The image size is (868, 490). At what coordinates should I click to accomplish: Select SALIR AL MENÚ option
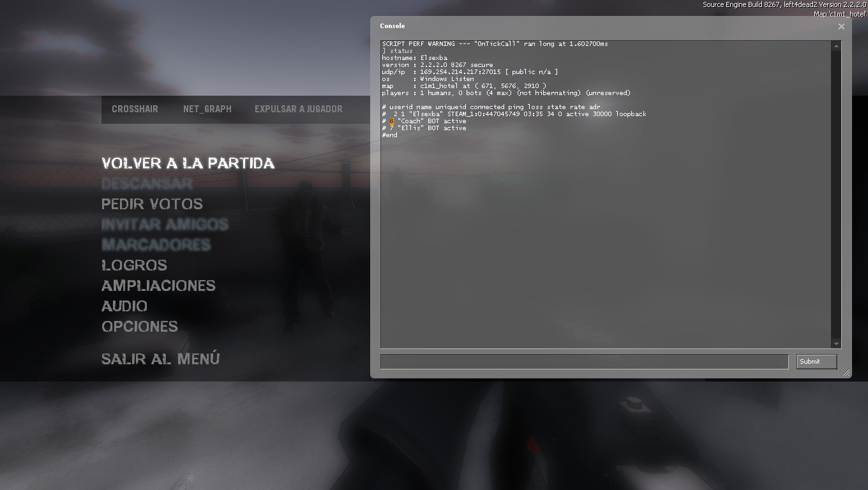pyautogui.click(x=160, y=359)
